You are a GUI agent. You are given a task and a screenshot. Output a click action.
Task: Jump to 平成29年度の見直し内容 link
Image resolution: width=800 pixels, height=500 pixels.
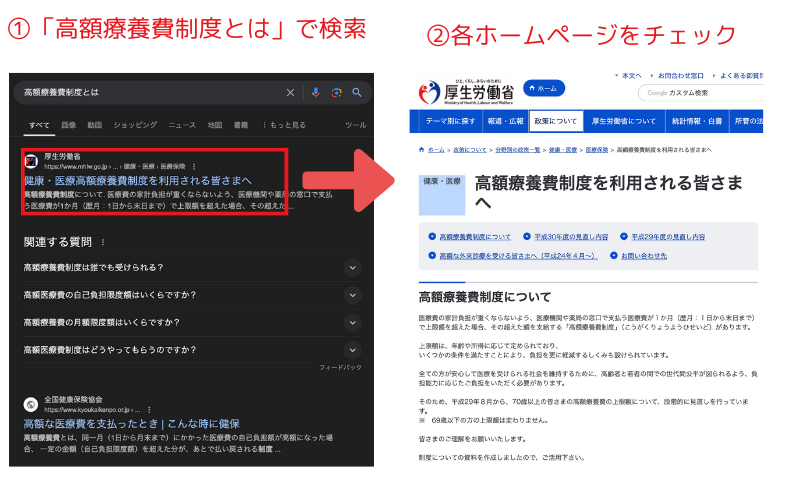[668, 237]
